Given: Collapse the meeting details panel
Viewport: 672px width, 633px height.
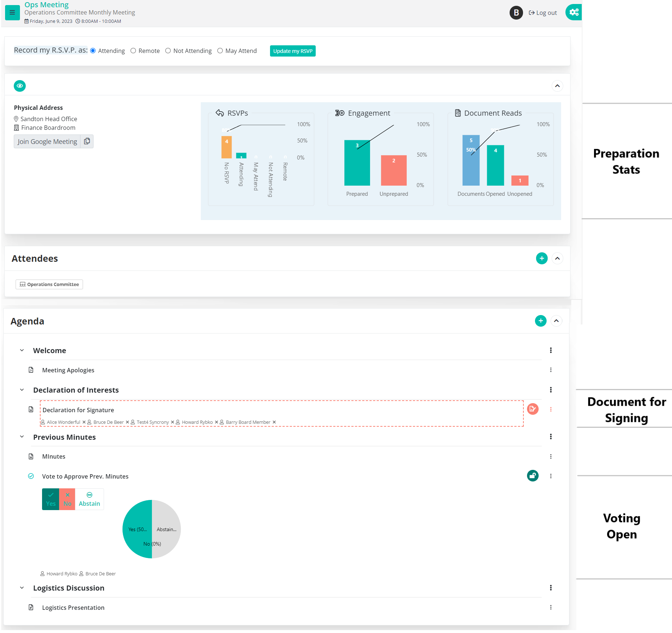Looking at the screenshot, I should tap(557, 86).
